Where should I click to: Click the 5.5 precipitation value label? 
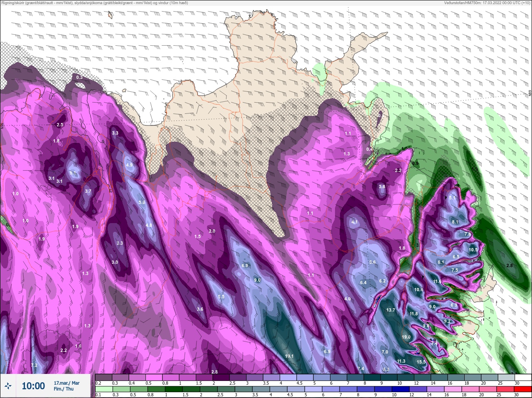point(221,297)
